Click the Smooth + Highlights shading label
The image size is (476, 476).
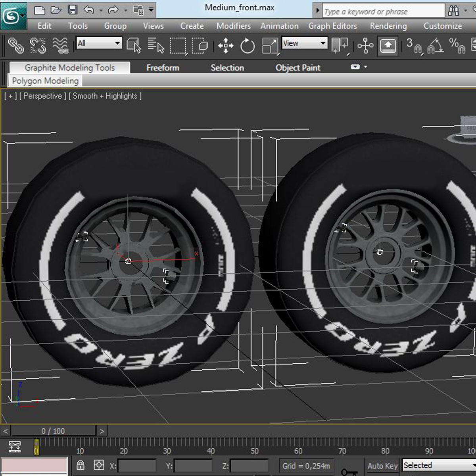(105, 96)
